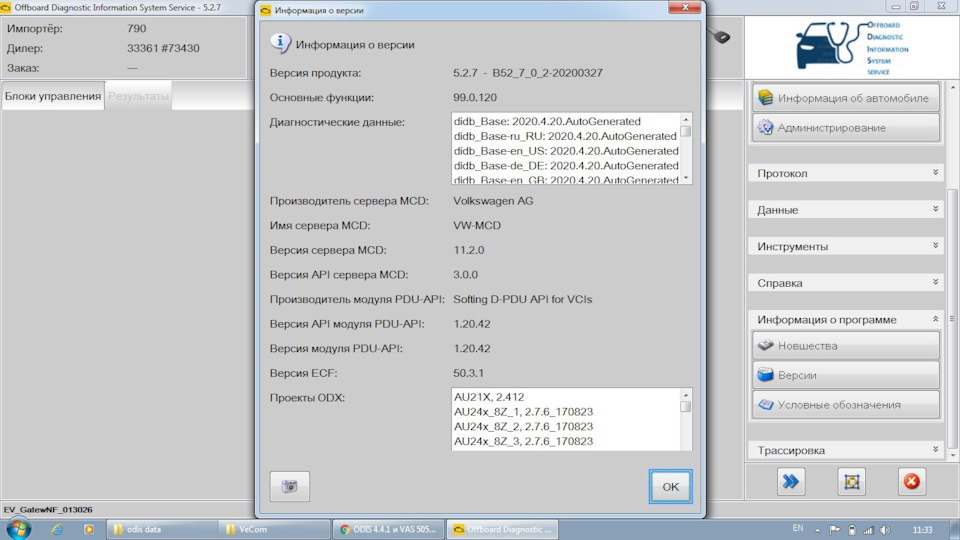This screenshot has height=540, width=960.
Task: Click MCD server version 11.2.0
Action: (468, 250)
